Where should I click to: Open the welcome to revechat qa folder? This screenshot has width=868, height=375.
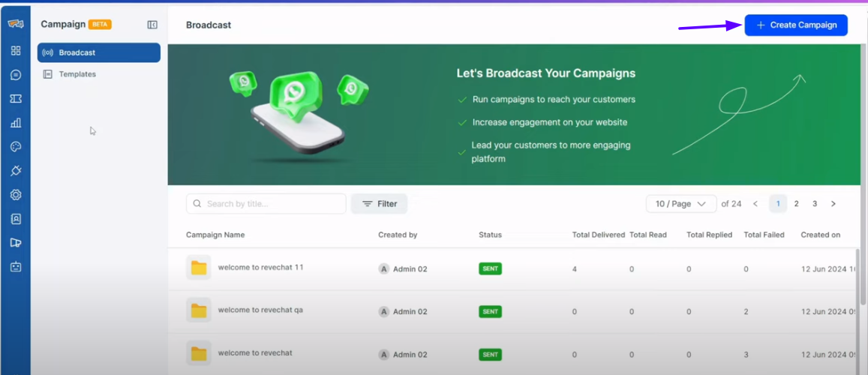click(x=199, y=310)
